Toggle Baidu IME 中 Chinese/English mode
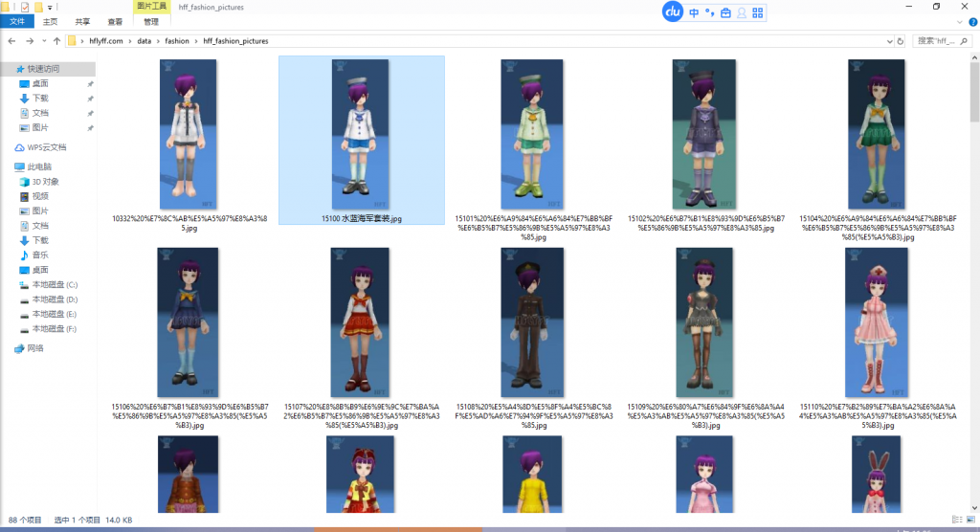Viewport: 980px width, 532px height. pos(694,13)
